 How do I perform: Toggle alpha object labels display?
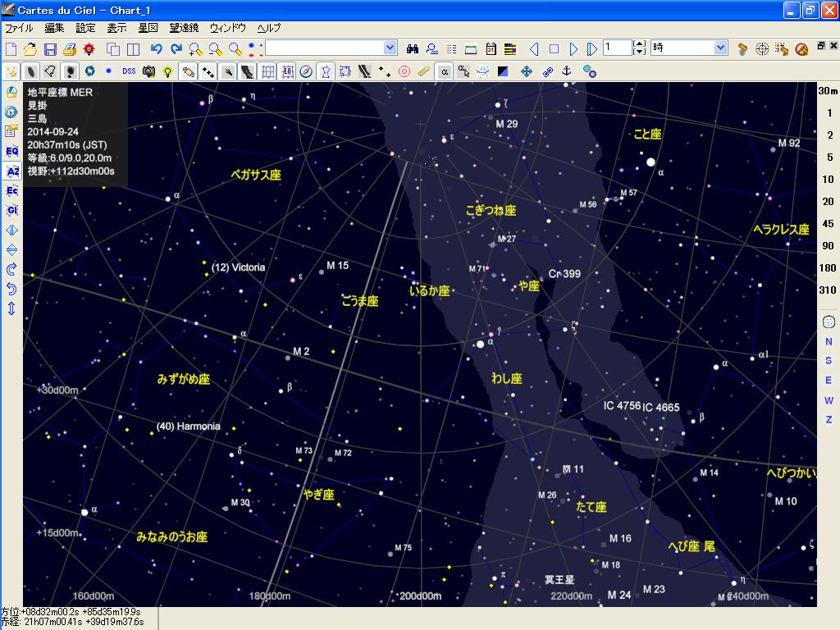(x=444, y=71)
